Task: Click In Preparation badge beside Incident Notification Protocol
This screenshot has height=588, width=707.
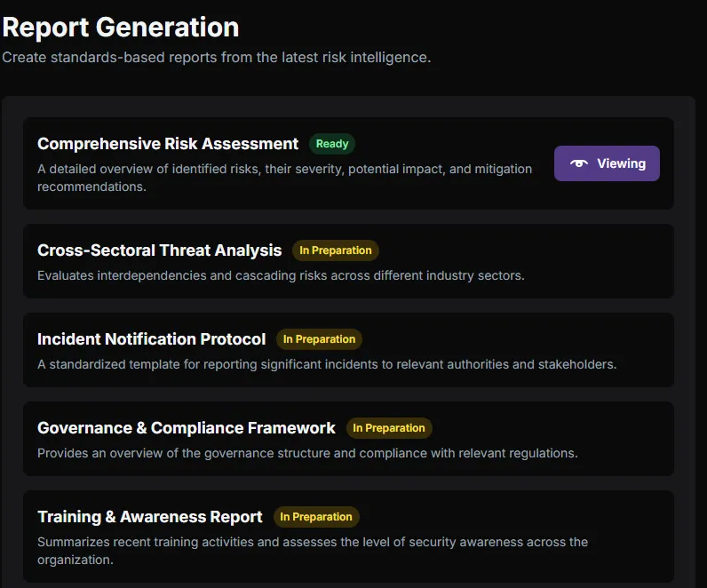Action: click(x=319, y=339)
